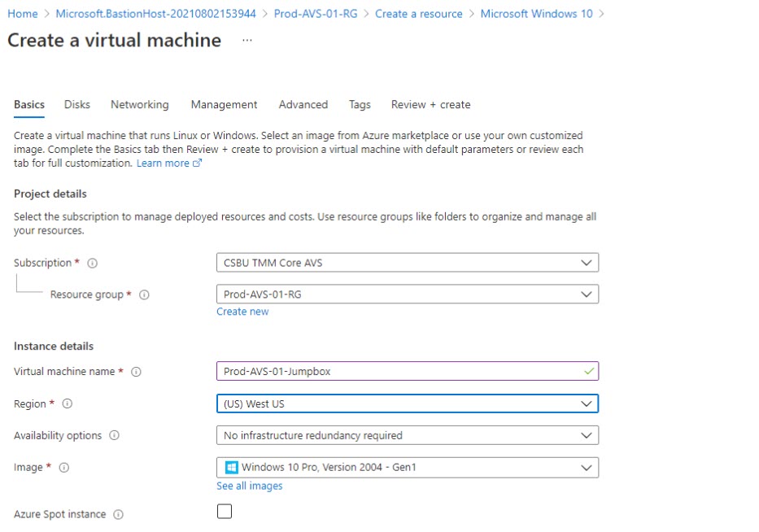The height and width of the screenshot is (532, 759).
Task: Click the external link icon after Learn more
Action: [x=197, y=164]
